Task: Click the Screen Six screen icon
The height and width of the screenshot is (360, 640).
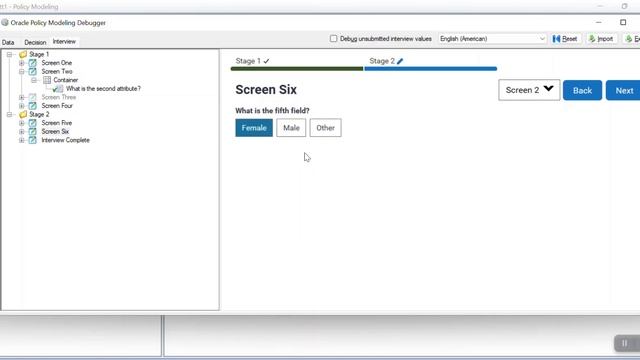Action: coord(32,131)
